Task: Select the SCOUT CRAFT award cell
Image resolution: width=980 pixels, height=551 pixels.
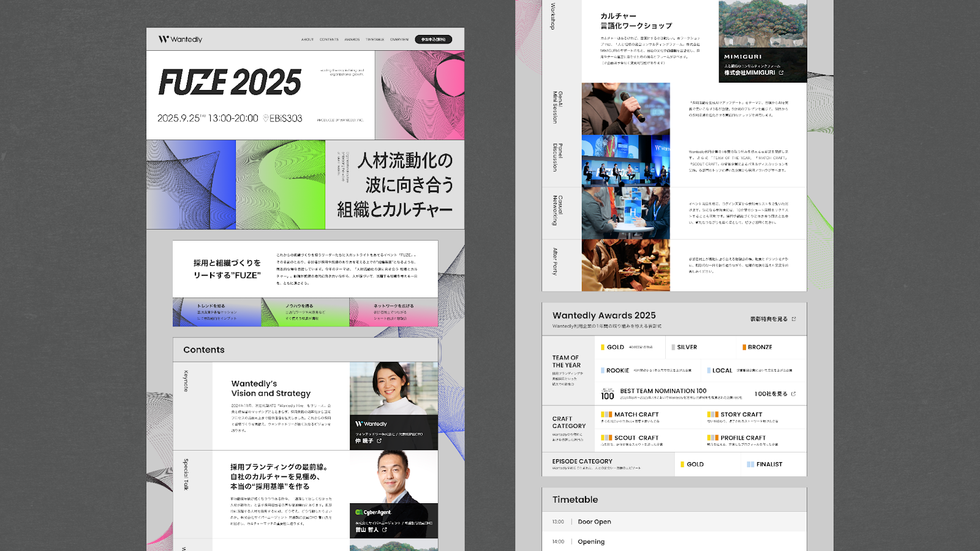Action: pos(648,440)
